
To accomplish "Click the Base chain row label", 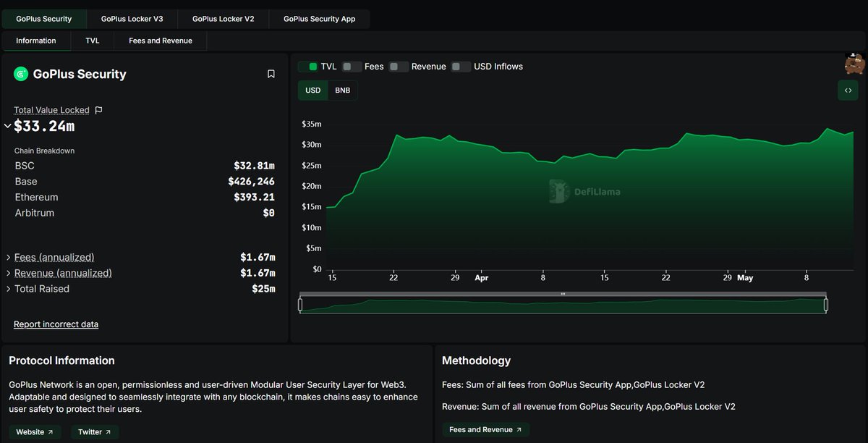I will click(x=26, y=182).
